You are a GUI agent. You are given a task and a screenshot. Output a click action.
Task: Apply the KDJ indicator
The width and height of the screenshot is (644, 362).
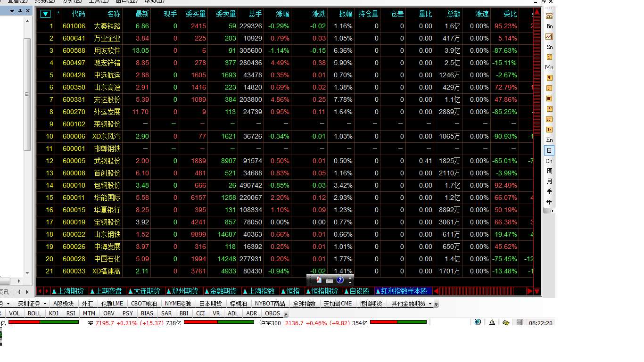pyautogui.click(x=54, y=313)
